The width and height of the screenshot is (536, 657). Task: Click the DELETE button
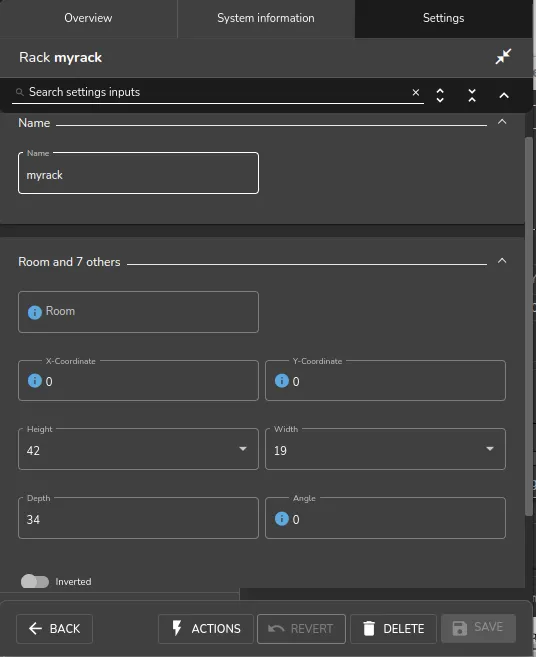click(x=393, y=629)
